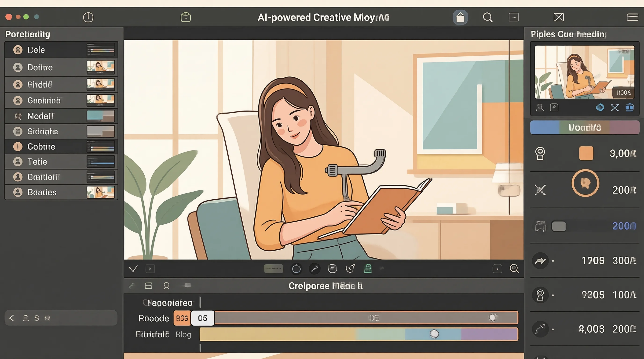Click the Crelporee timeline header title

point(326,286)
